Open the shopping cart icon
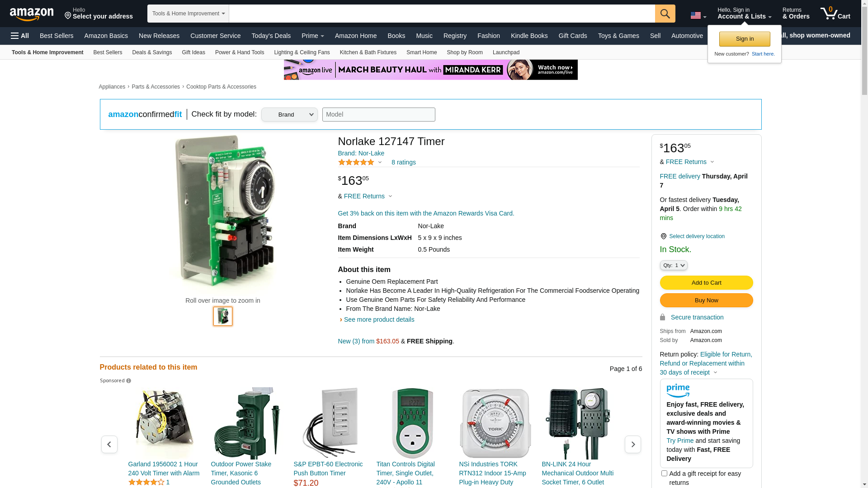The image size is (868, 488). point(835,14)
